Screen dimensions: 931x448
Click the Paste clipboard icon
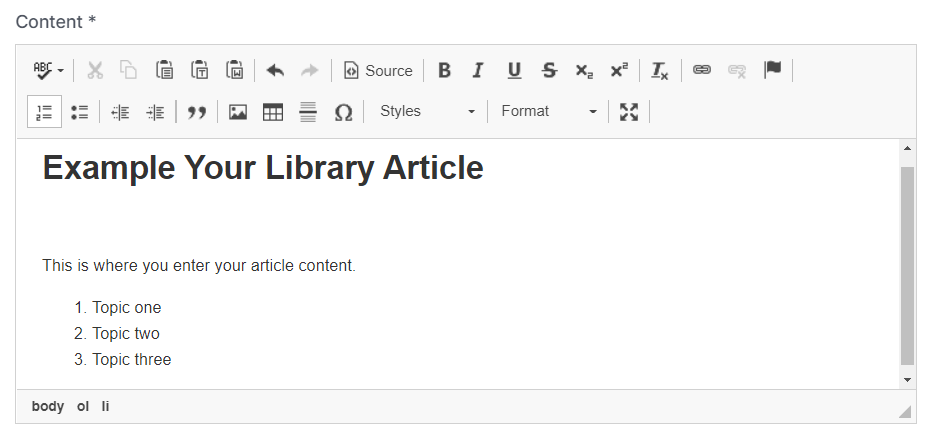click(164, 71)
